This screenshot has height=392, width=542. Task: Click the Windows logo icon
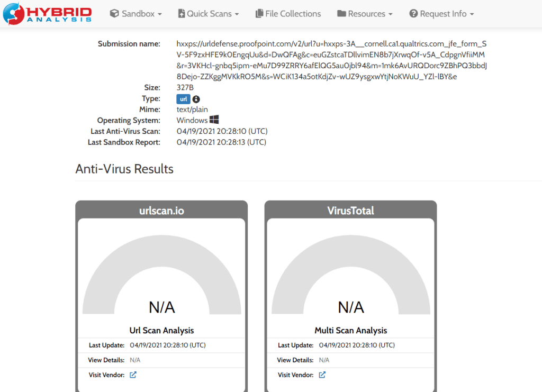pyautogui.click(x=214, y=120)
